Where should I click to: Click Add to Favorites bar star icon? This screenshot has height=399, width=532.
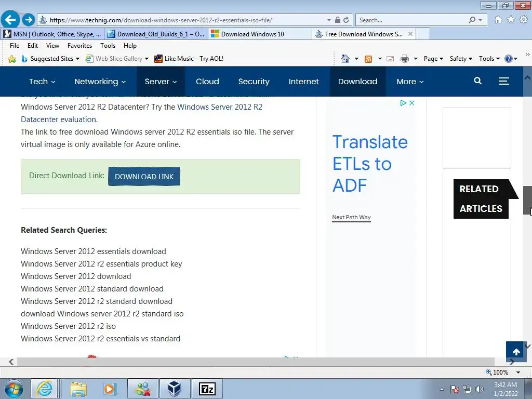(12, 59)
